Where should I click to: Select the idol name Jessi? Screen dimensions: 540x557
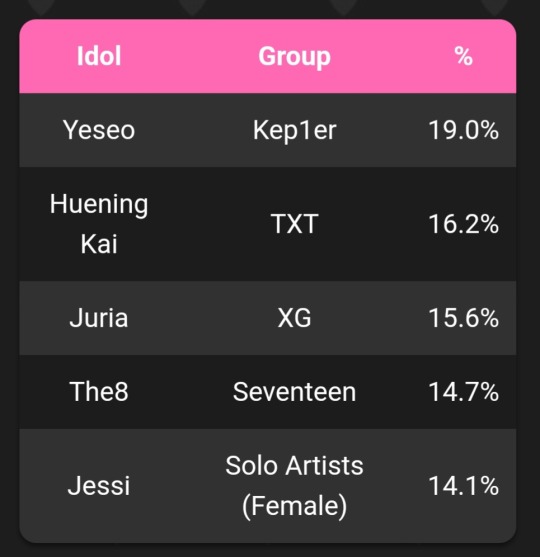pyautogui.click(x=99, y=486)
